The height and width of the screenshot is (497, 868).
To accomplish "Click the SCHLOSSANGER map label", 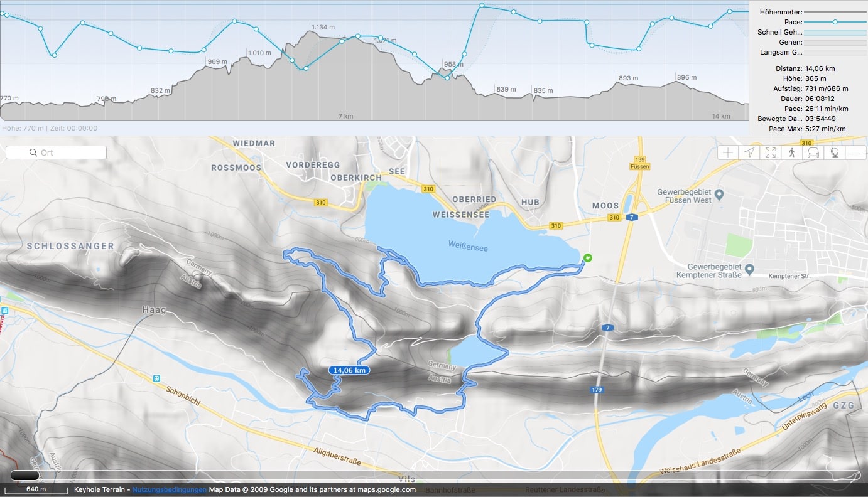I will click(70, 246).
